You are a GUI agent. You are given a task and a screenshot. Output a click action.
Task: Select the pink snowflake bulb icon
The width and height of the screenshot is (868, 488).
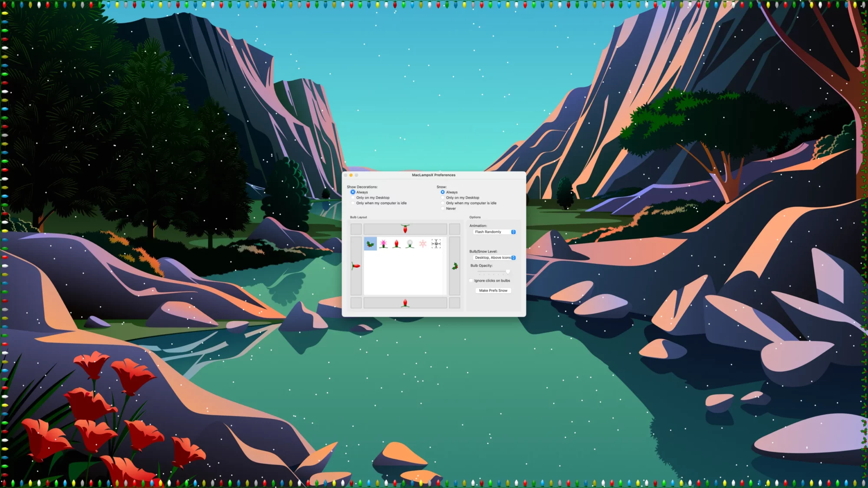(x=423, y=243)
